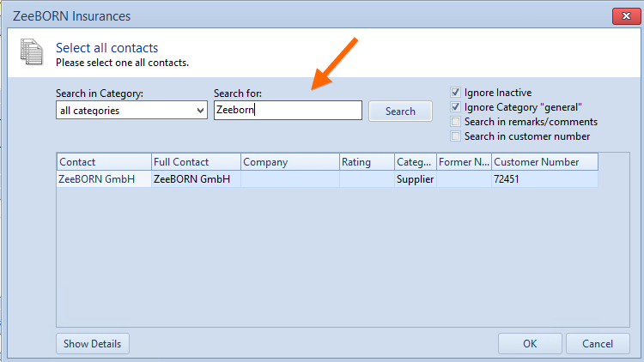Screen dimensions: 644x362
Task: Disable the Ignore Inactive checkbox
Action: pos(455,93)
